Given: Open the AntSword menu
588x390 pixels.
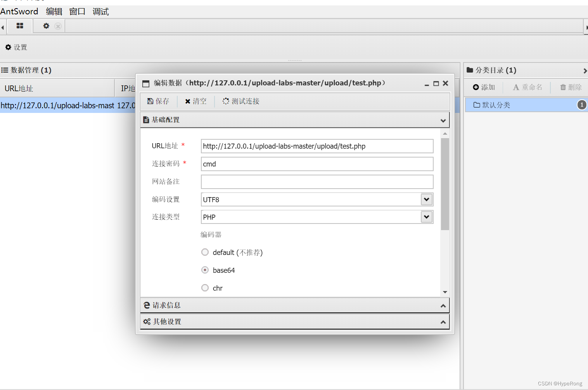Looking at the screenshot, I should click(19, 12).
